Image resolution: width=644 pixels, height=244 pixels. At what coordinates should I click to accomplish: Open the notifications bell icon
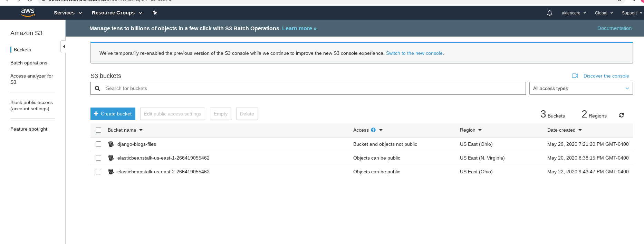click(x=549, y=13)
